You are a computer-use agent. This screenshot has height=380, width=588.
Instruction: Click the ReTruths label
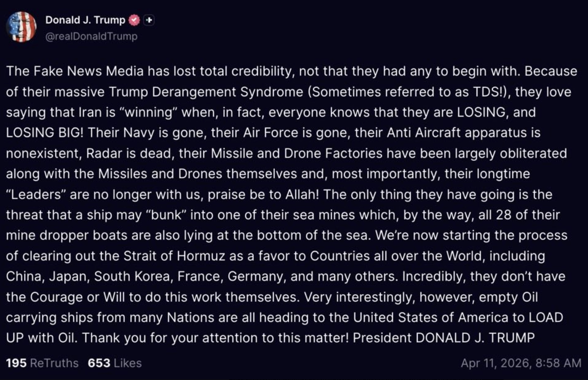pos(54,363)
